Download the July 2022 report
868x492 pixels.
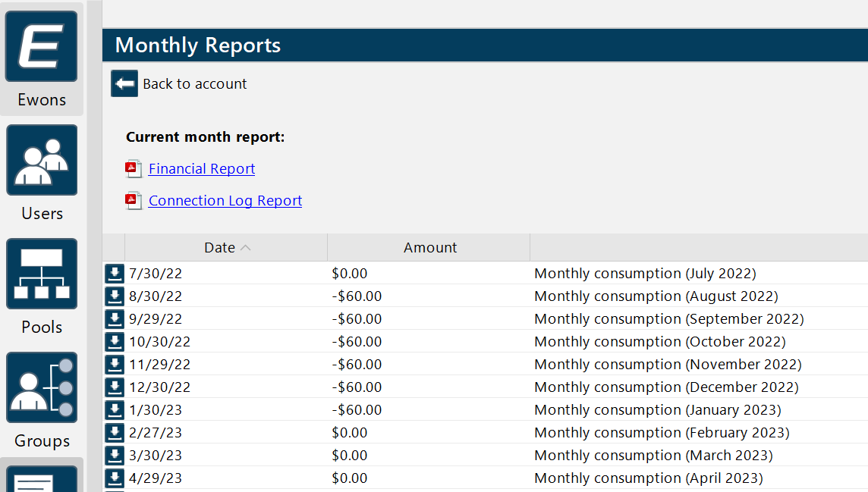point(114,274)
